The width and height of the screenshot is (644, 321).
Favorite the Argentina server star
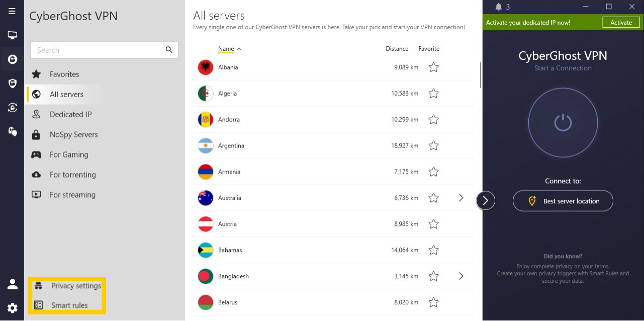(x=433, y=145)
